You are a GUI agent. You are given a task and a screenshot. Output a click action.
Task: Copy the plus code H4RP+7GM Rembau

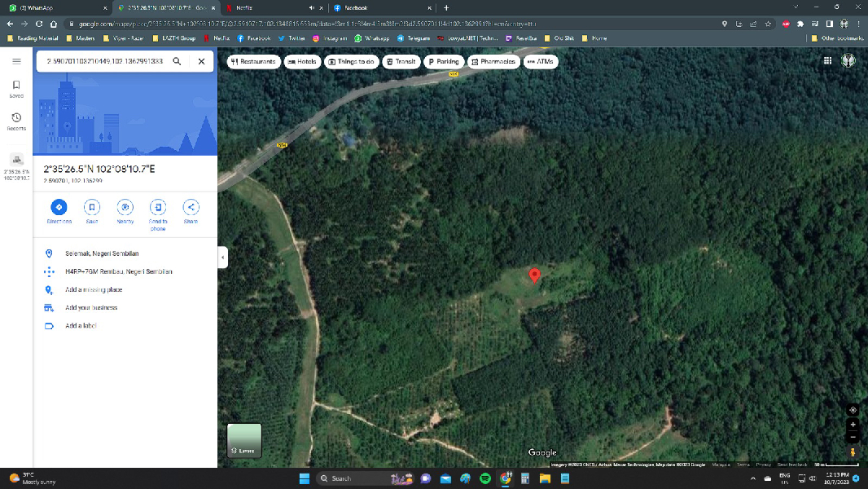[125, 271]
